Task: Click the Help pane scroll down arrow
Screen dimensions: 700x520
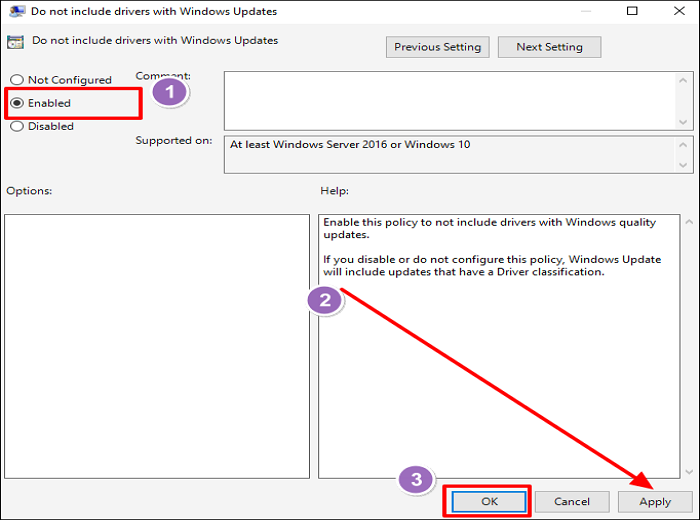Action: pyautogui.click(x=689, y=472)
